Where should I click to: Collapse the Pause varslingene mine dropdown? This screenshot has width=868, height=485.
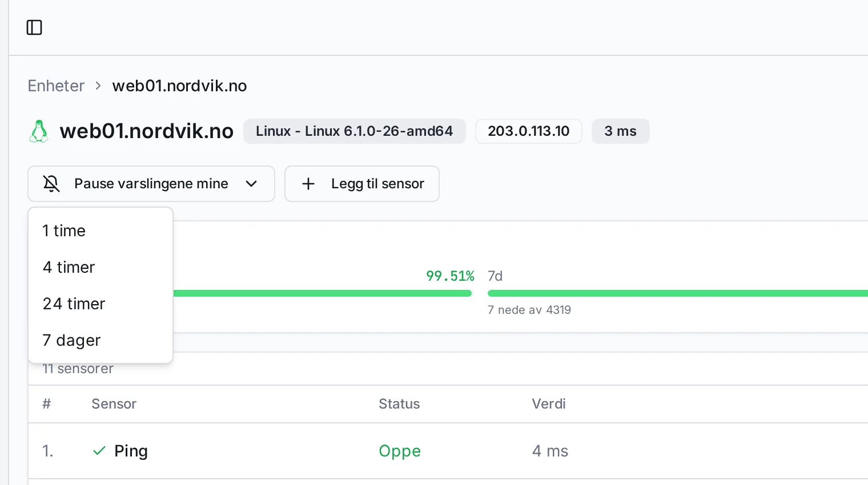[x=151, y=184]
